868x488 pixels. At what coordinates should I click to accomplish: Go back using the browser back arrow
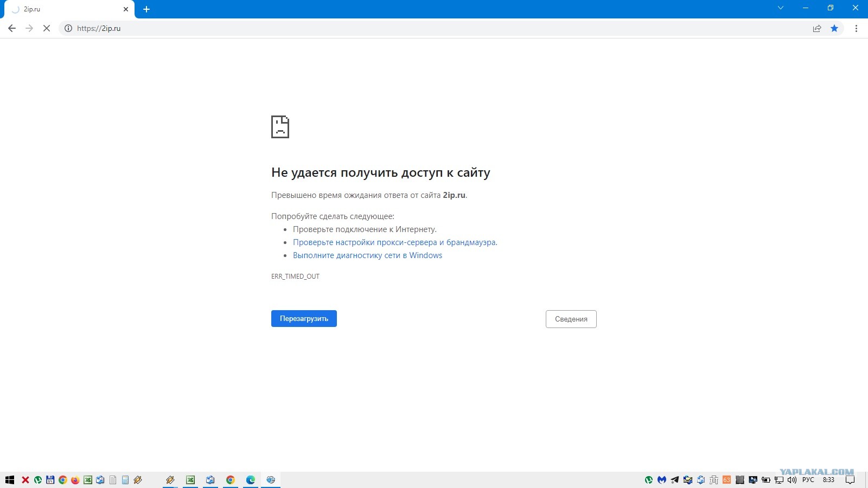click(12, 28)
